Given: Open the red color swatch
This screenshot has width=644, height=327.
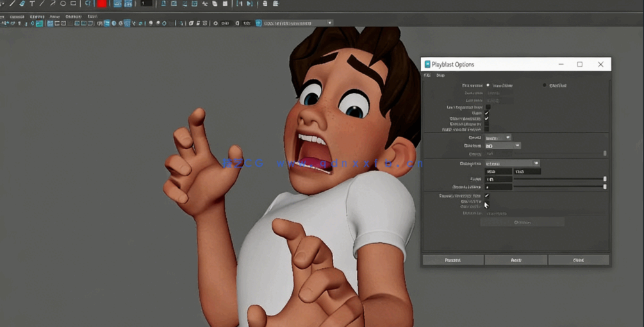Looking at the screenshot, I should [102, 4].
